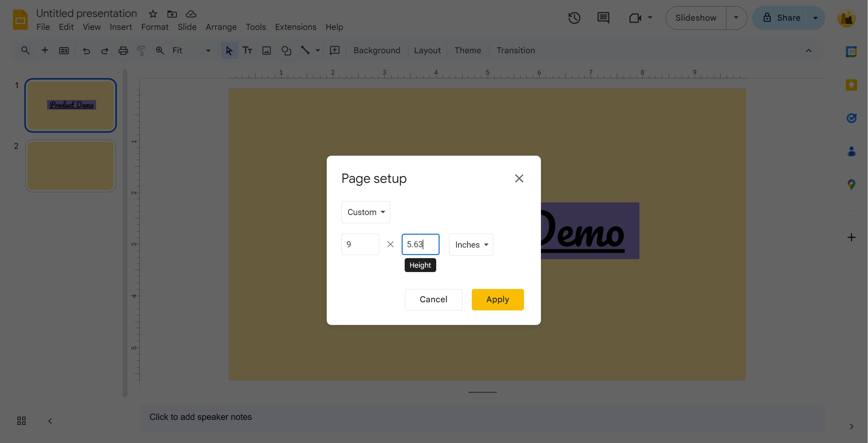Expand the side panel arrow at bottom right
The image size is (868, 443).
pos(851,427)
